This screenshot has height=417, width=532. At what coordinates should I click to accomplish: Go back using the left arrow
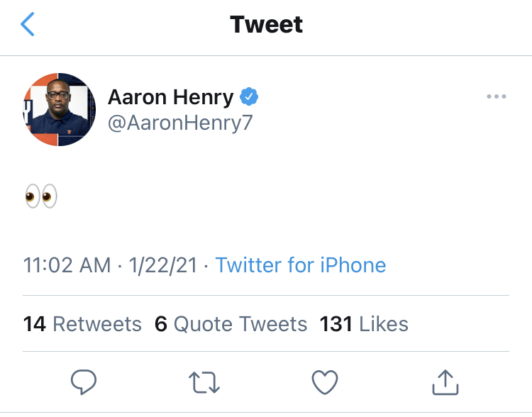click(x=28, y=25)
